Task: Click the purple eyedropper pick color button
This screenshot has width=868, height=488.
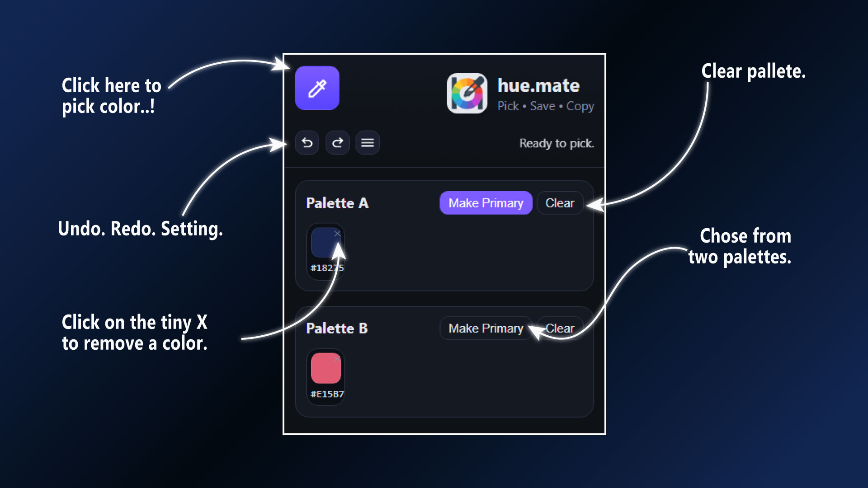Action: [x=317, y=88]
